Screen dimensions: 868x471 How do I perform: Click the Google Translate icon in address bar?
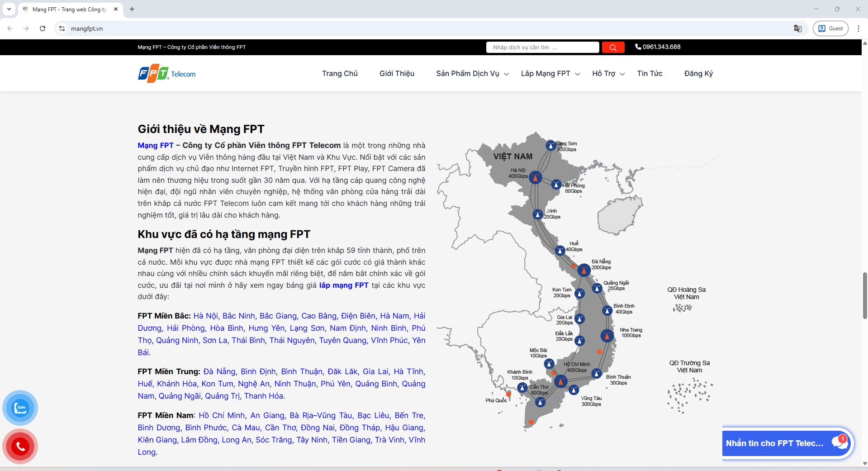pos(797,29)
